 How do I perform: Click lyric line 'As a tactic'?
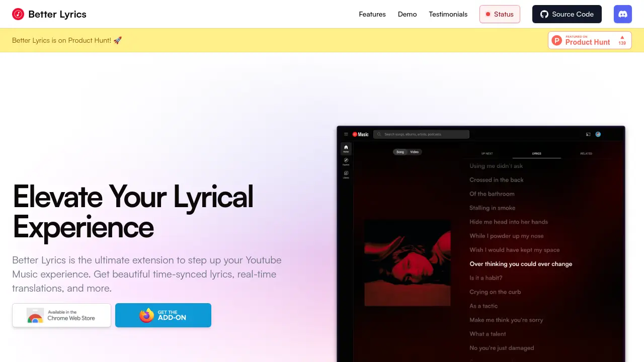(484, 306)
